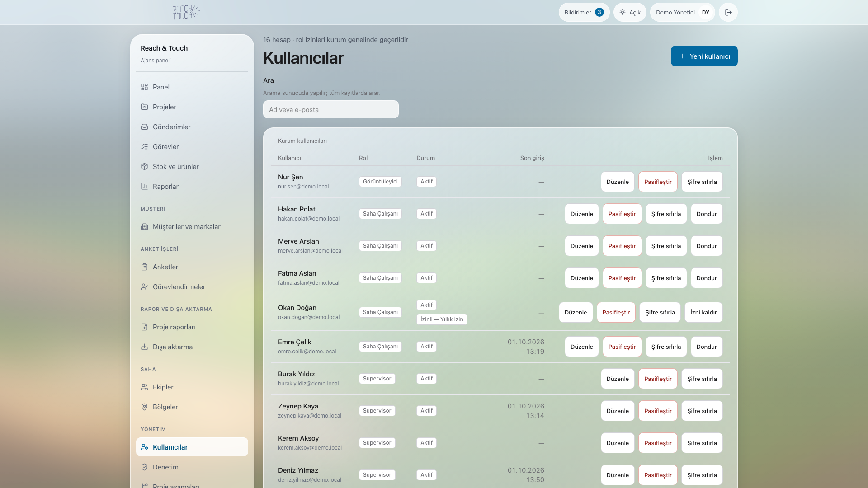Click the Denetim shield icon
Viewport: 868px width, 488px height.
[144, 467]
